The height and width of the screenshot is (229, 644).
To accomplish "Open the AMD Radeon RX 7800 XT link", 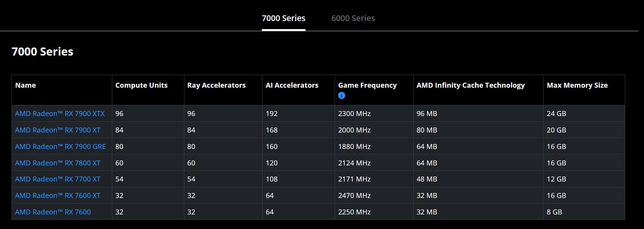I will (x=58, y=163).
